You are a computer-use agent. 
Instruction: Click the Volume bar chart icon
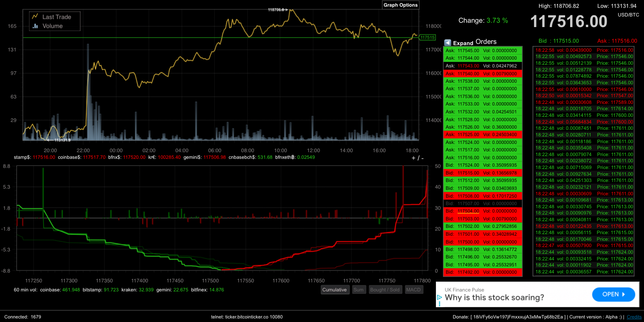click(35, 26)
